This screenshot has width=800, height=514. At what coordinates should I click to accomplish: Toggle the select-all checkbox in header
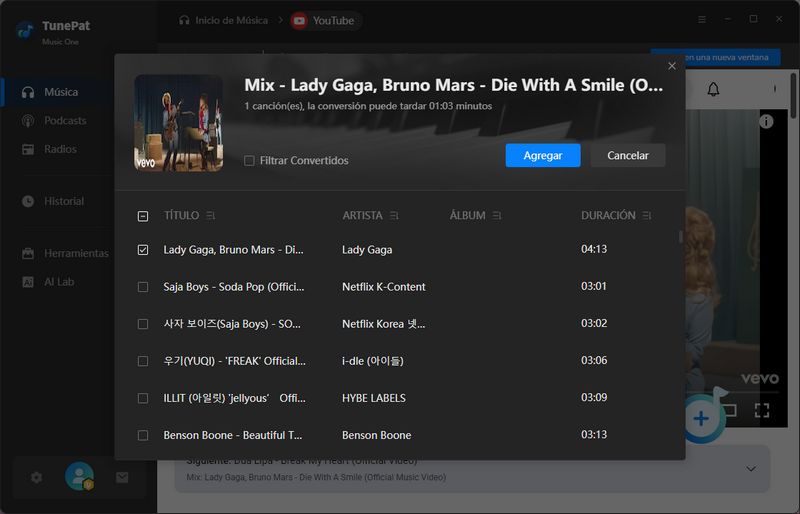pos(143,216)
